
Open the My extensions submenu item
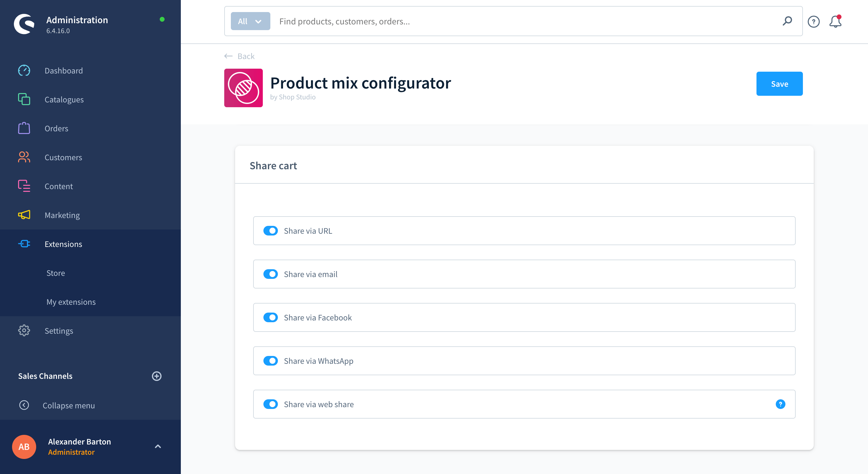click(71, 302)
